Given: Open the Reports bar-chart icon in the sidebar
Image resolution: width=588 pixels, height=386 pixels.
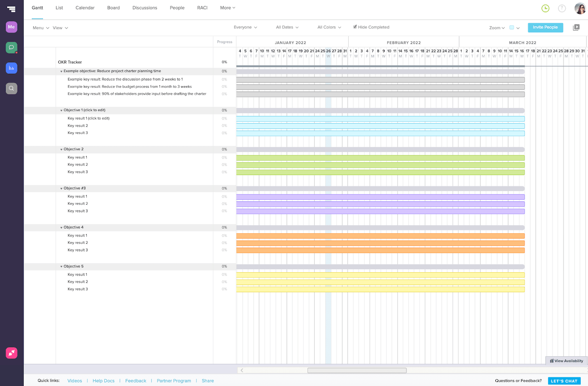Looking at the screenshot, I should click(12, 68).
